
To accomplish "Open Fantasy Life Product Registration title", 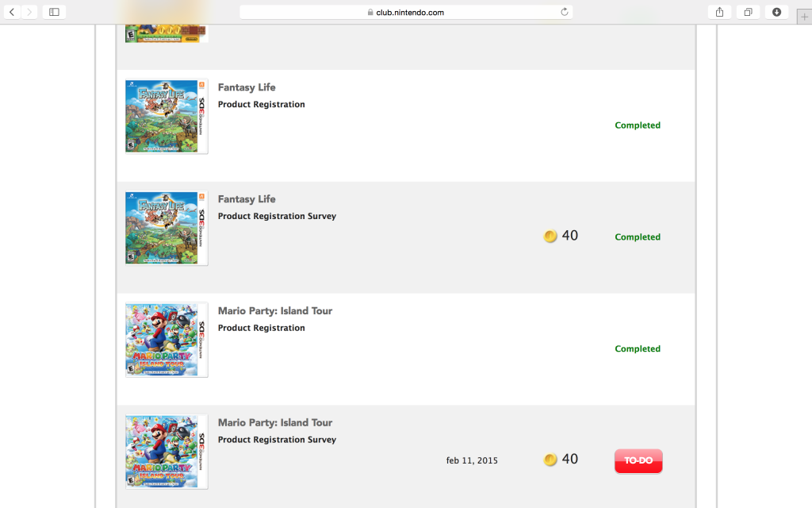I will pos(247,87).
